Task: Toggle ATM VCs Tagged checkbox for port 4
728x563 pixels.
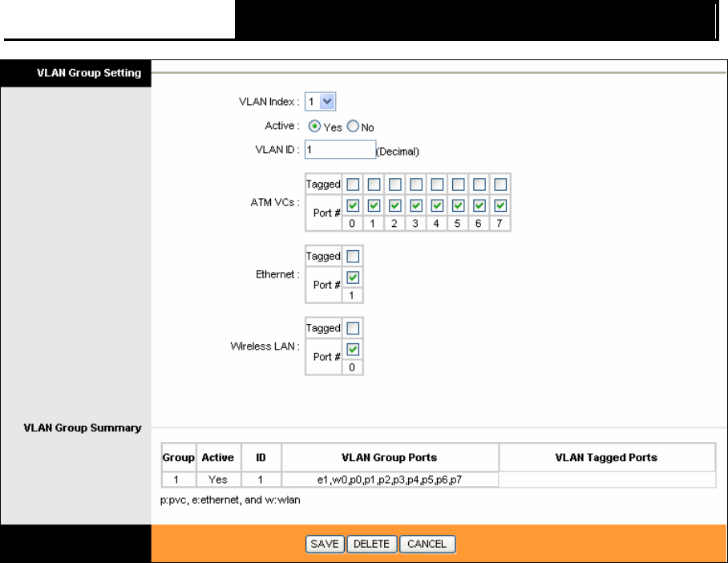Action: 437,184
